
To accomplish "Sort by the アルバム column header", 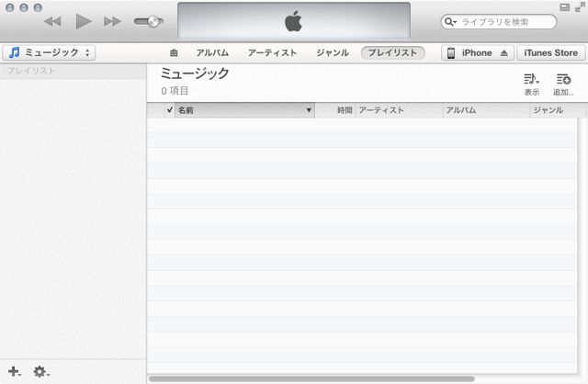I will tap(486, 110).
